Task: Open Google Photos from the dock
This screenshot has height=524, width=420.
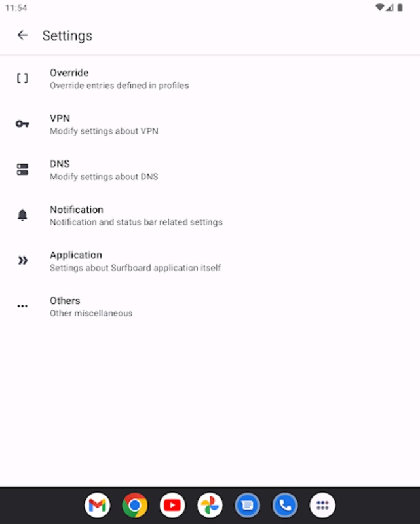Action: click(210, 505)
